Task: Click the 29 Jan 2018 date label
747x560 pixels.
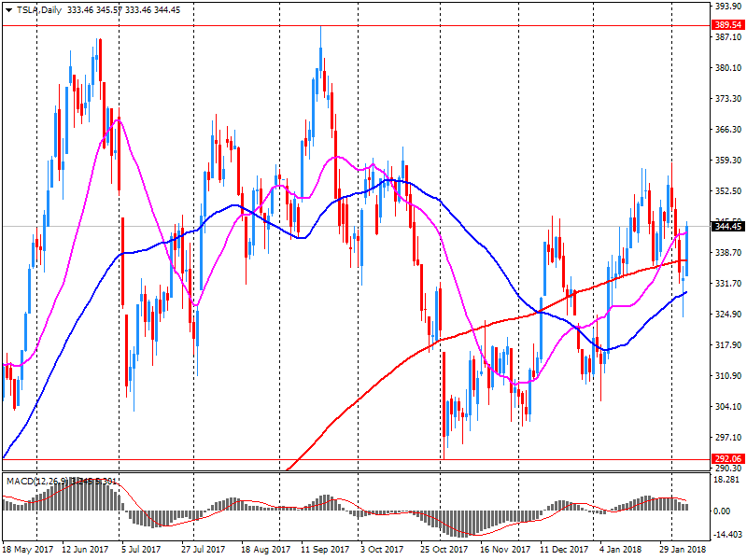Action: click(x=683, y=550)
